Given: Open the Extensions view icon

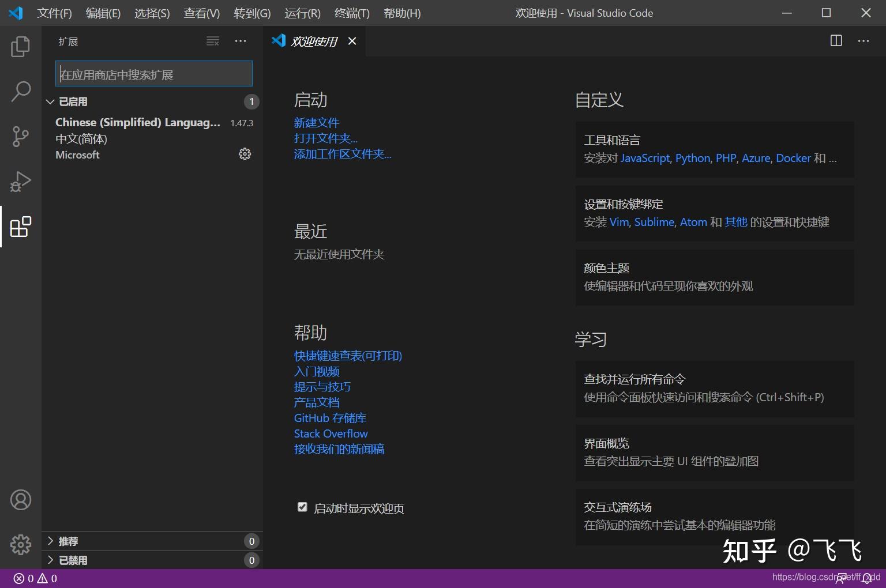Looking at the screenshot, I should (x=21, y=227).
